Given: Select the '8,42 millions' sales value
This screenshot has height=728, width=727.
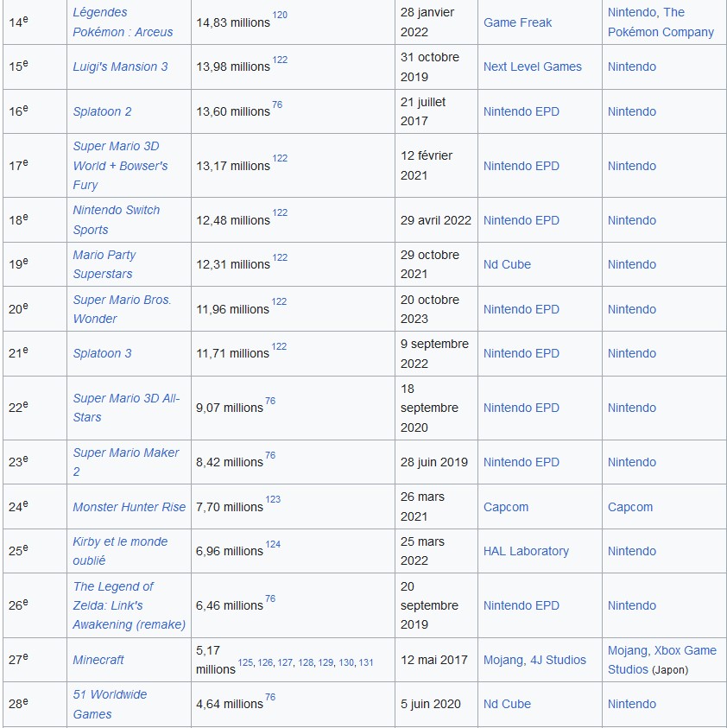Looking at the screenshot, I should tap(230, 462).
